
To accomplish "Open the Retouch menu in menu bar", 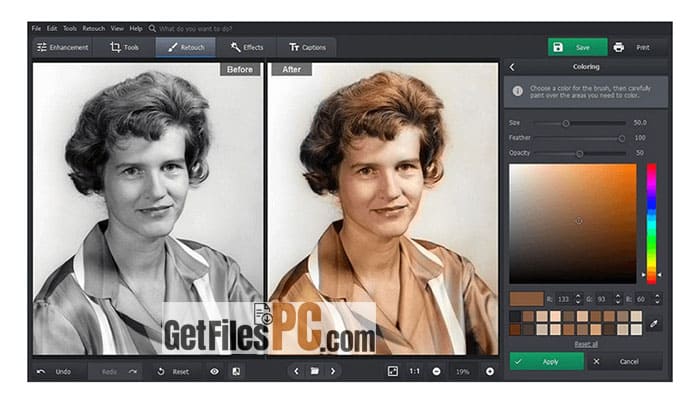I will (x=93, y=29).
